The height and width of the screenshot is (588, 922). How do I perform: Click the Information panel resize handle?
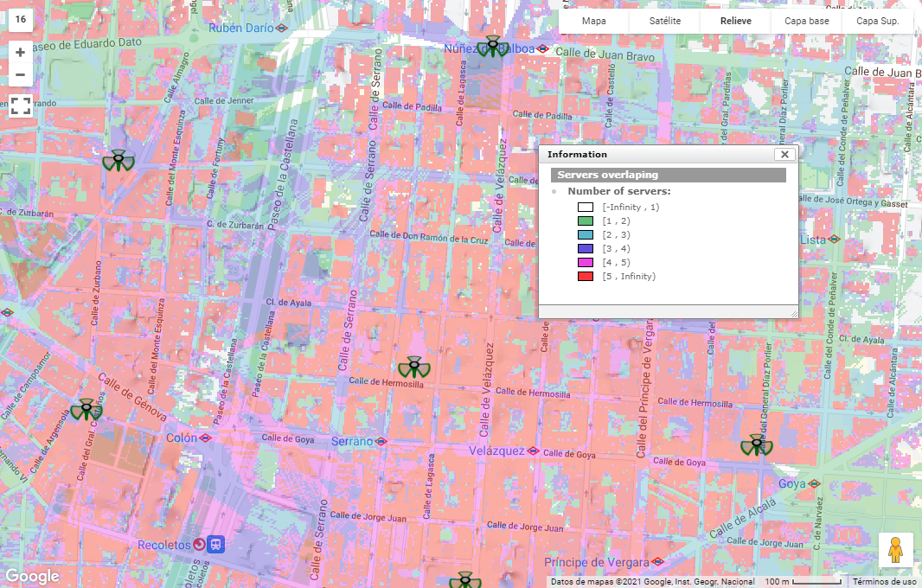[793, 313]
